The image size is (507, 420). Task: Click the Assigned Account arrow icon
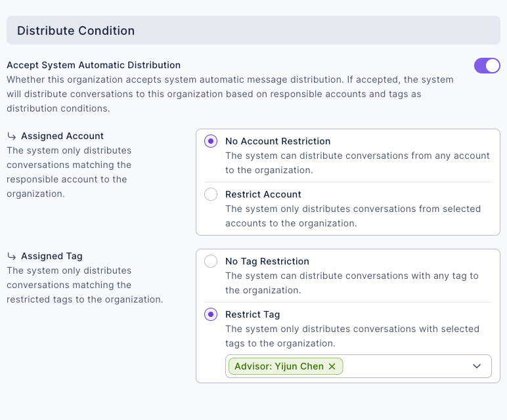12,136
